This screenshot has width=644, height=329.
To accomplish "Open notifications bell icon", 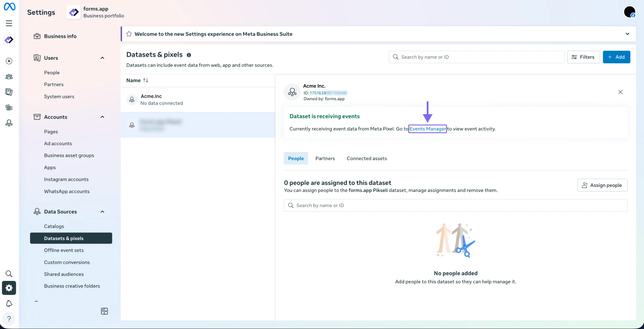I will coord(9,304).
